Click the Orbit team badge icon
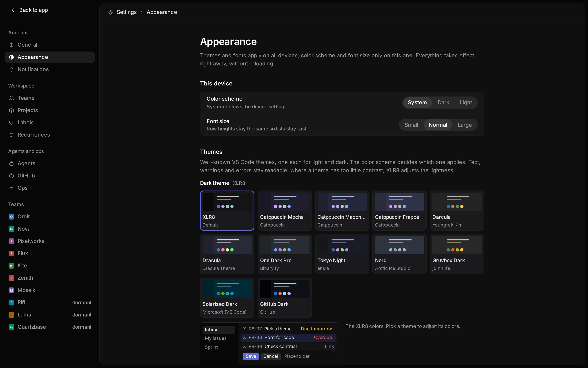 (x=11, y=217)
